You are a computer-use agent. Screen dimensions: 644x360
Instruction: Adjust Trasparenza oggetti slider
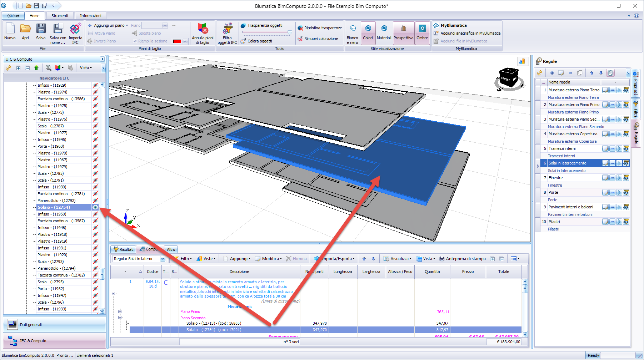point(266,32)
